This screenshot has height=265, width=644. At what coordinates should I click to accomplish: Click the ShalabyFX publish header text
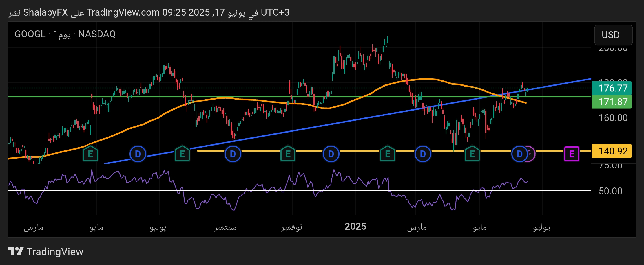149,12
